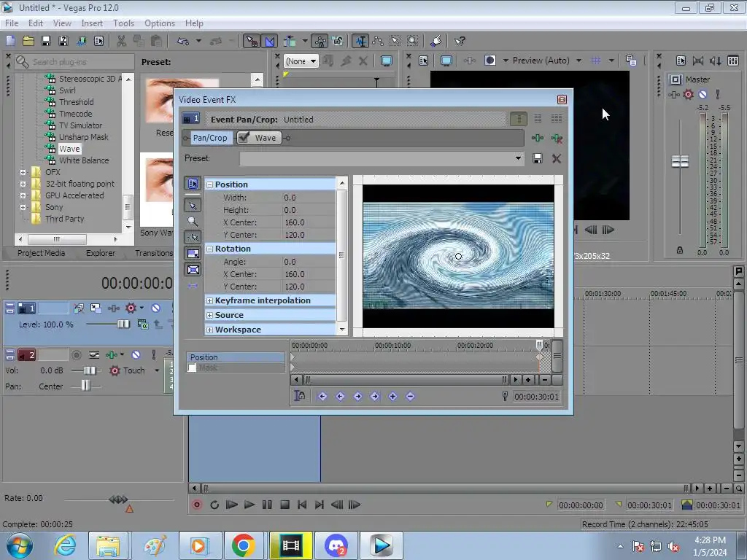Select the Zoom magnifier tool in Pan/Crop
This screenshot has height=560, width=747.
[193, 221]
